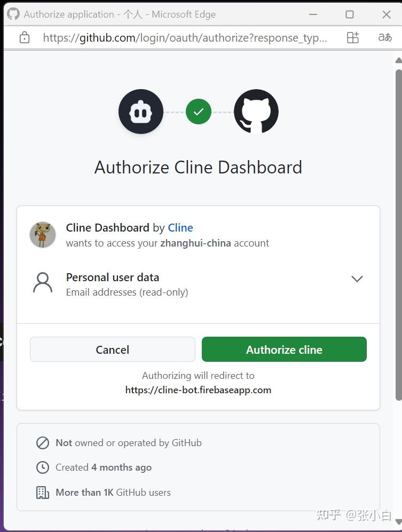Click the Personal user data heading
The height and width of the screenshot is (532, 402).
point(113,277)
